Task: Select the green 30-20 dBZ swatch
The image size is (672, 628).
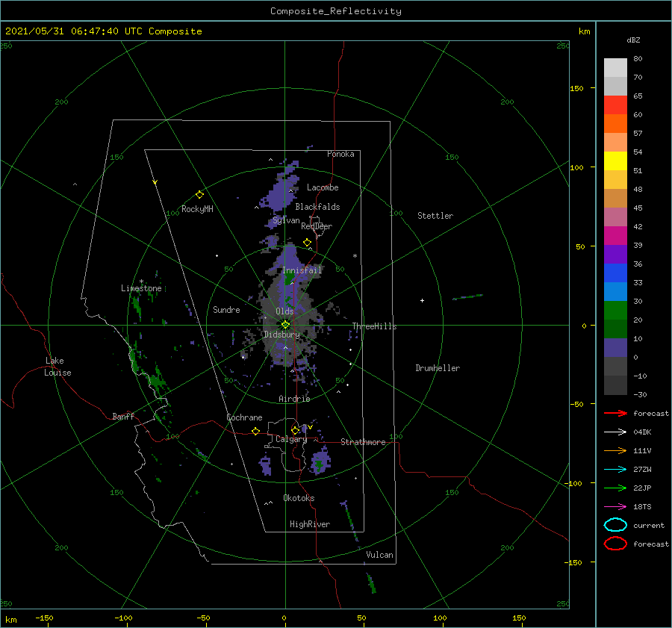Action: pos(615,311)
